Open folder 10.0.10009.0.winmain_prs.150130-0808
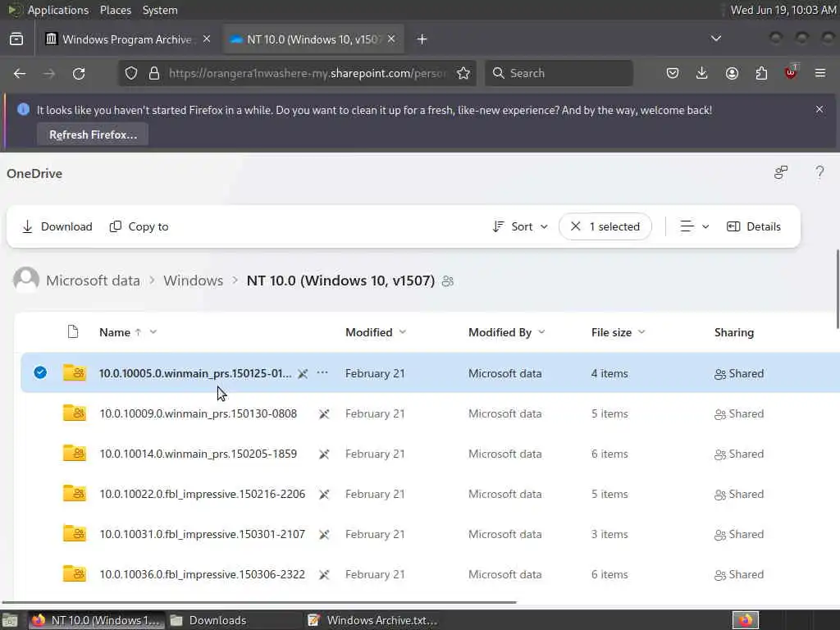The width and height of the screenshot is (840, 630). tap(199, 413)
